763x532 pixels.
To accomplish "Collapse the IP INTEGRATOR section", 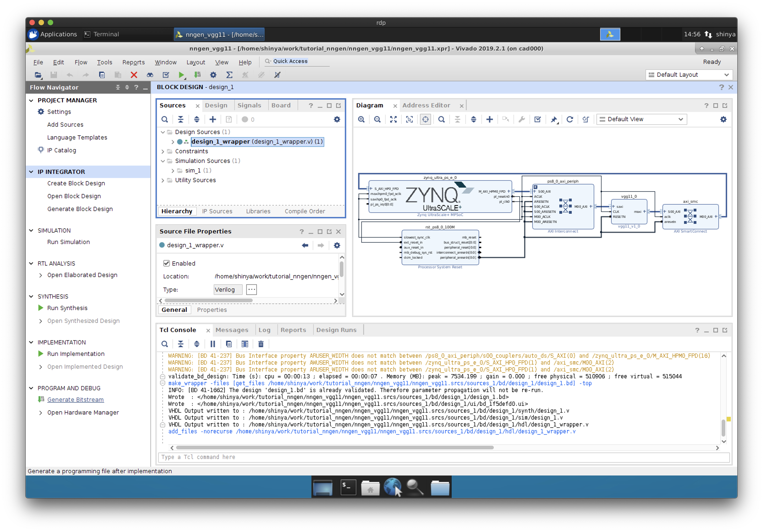I will 31,172.
